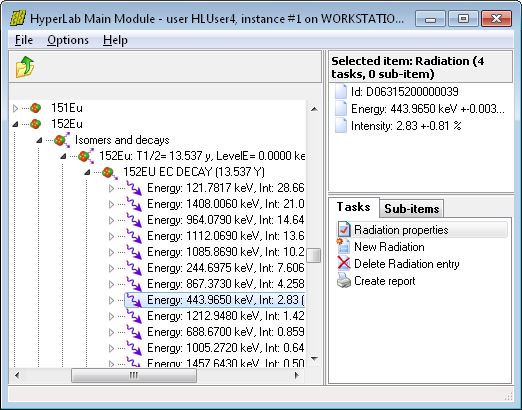Click the page icon beside Id: D06315200000039
The width and height of the screenshot is (522, 410).
click(341, 91)
